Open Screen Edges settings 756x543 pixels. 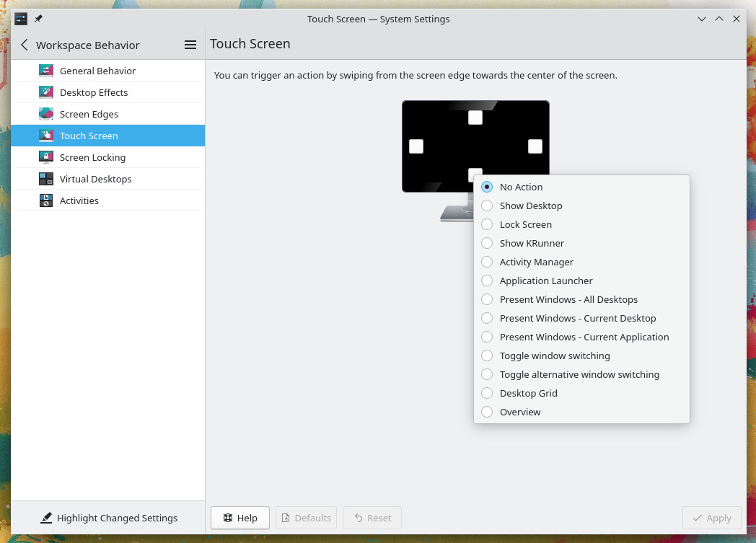pos(108,114)
